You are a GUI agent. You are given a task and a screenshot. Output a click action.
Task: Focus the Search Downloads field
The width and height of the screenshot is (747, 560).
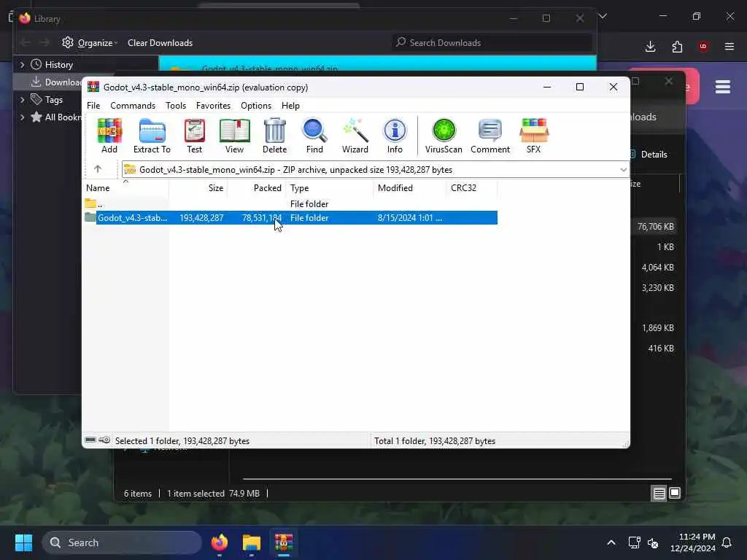(x=492, y=43)
